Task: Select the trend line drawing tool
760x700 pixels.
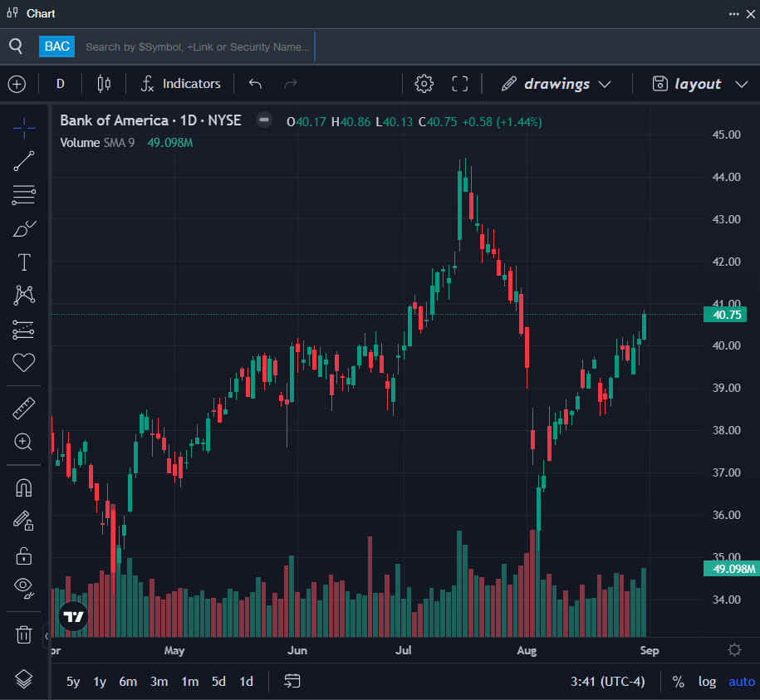Action: [24, 161]
